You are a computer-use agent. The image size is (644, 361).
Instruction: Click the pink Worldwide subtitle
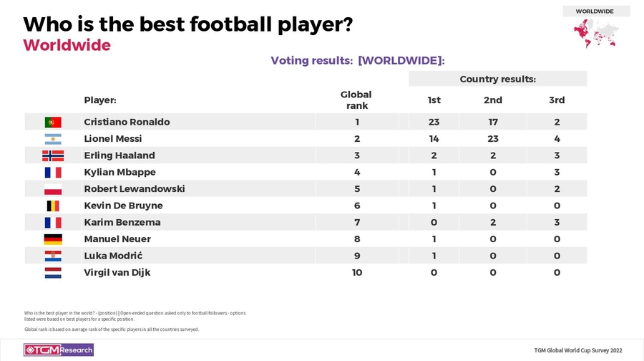pyautogui.click(x=67, y=45)
